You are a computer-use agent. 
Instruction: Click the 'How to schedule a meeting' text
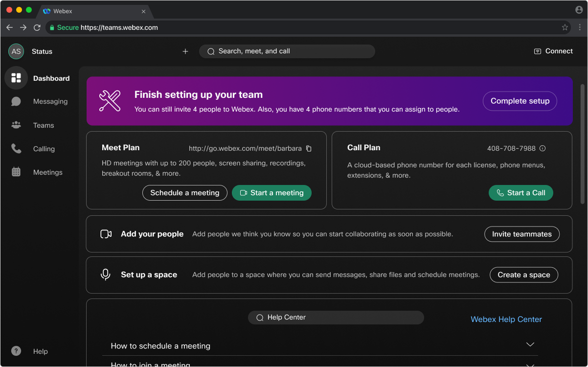[x=160, y=346]
